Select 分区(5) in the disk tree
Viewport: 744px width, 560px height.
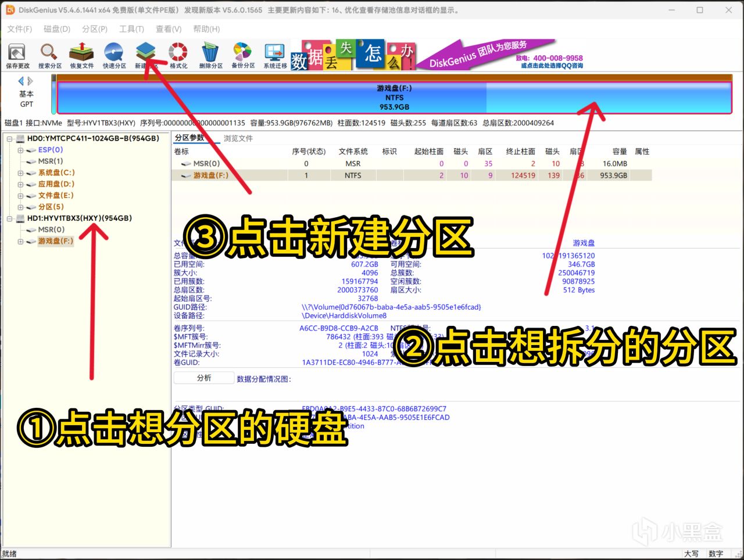tap(51, 207)
